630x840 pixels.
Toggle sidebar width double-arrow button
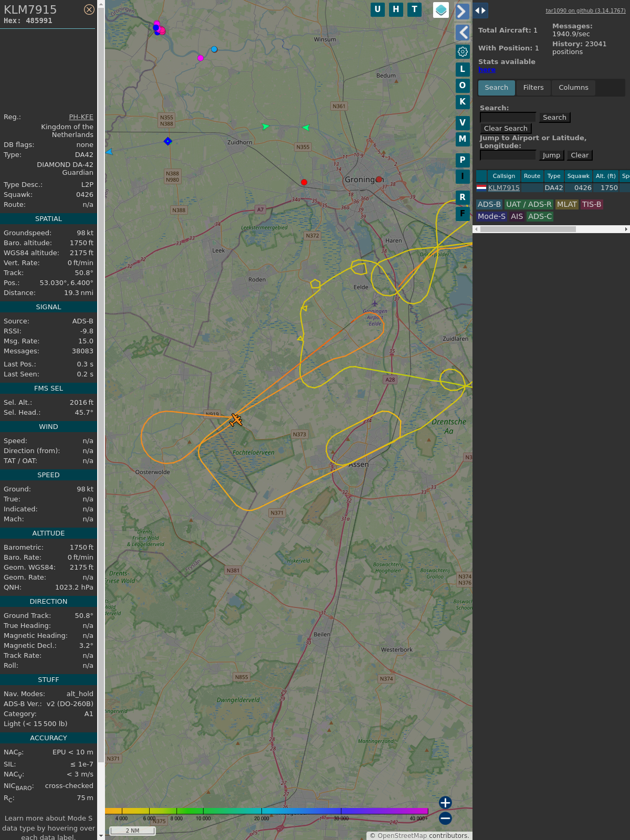point(480,10)
